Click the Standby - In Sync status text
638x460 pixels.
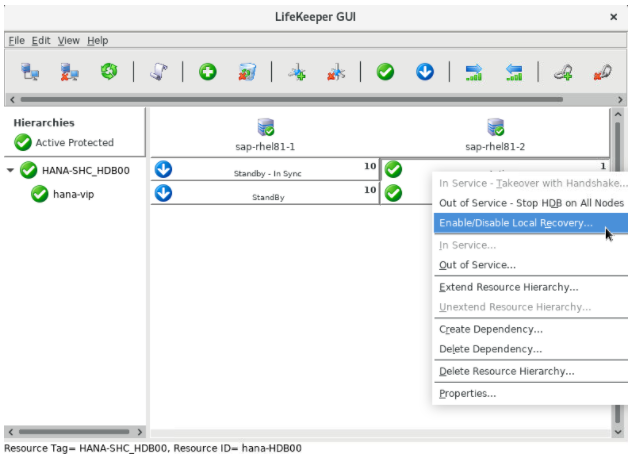pos(267,174)
